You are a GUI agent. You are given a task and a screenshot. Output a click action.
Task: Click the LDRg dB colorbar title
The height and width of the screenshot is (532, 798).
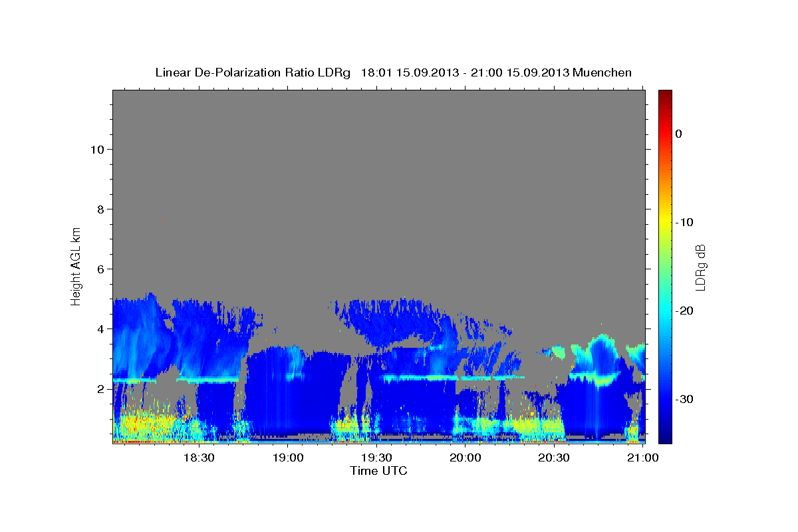(x=700, y=267)
